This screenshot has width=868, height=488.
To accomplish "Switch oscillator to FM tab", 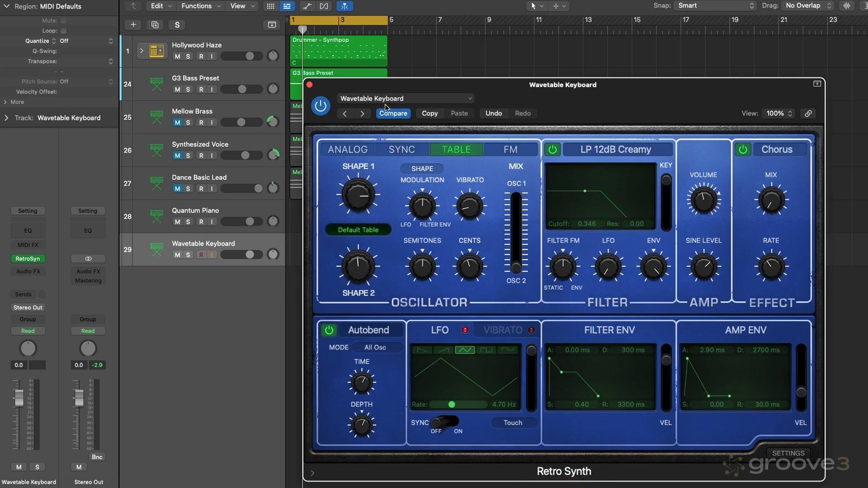I will click(510, 150).
